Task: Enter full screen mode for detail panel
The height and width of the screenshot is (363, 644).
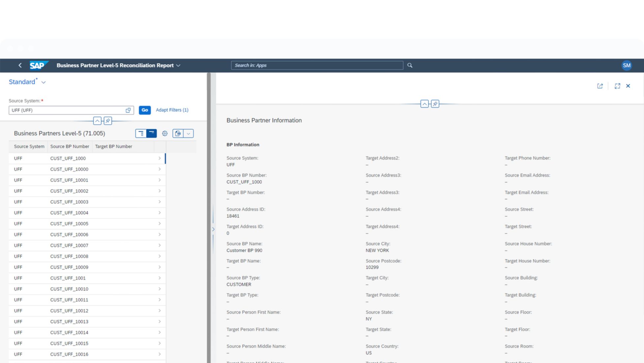Action: pos(617,86)
